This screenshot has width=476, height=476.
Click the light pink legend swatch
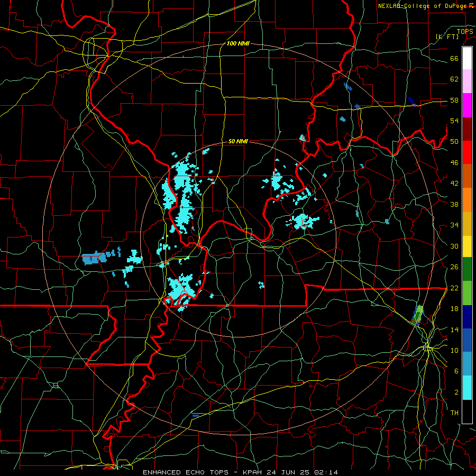467,81
